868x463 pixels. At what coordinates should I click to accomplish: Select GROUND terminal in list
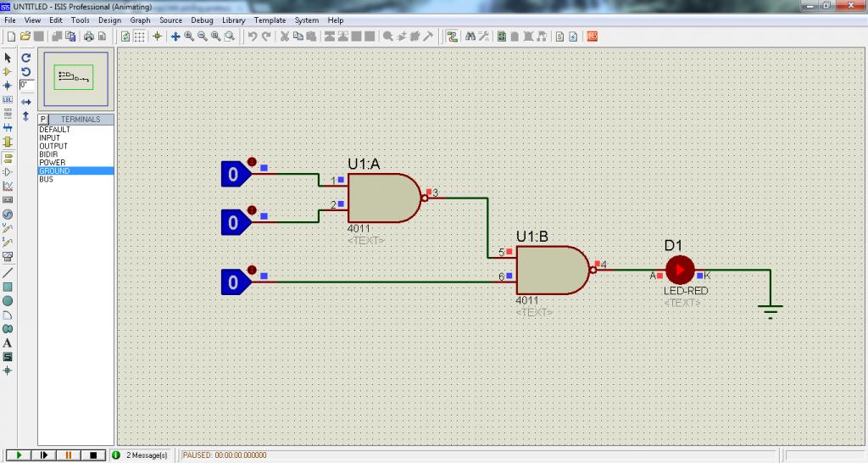pos(75,171)
